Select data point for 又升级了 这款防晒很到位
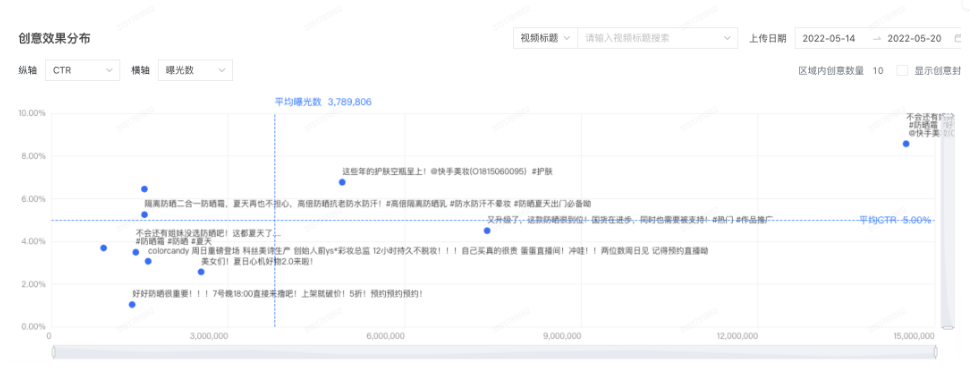970x370 pixels. pyautogui.click(x=487, y=231)
